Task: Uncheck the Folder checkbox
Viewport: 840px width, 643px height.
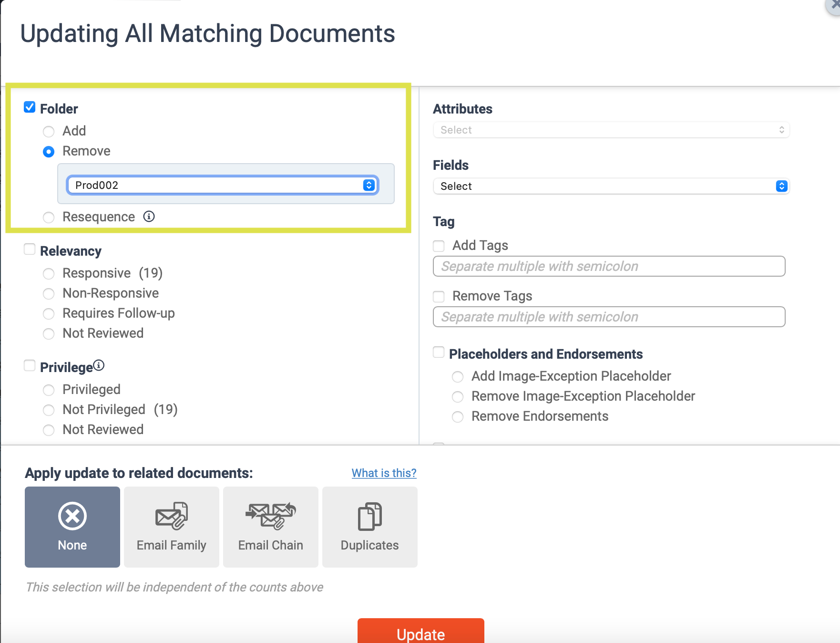Action: [30, 107]
